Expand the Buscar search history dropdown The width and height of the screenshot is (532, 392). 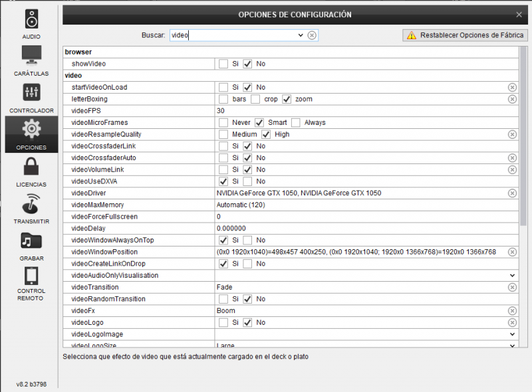coord(301,35)
